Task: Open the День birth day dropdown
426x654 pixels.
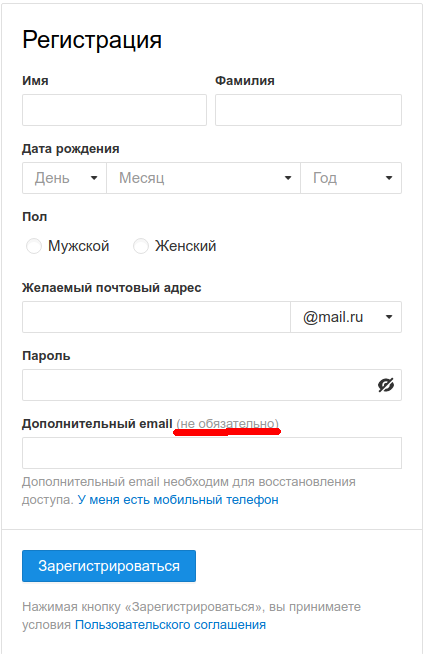Action: point(64,178)
